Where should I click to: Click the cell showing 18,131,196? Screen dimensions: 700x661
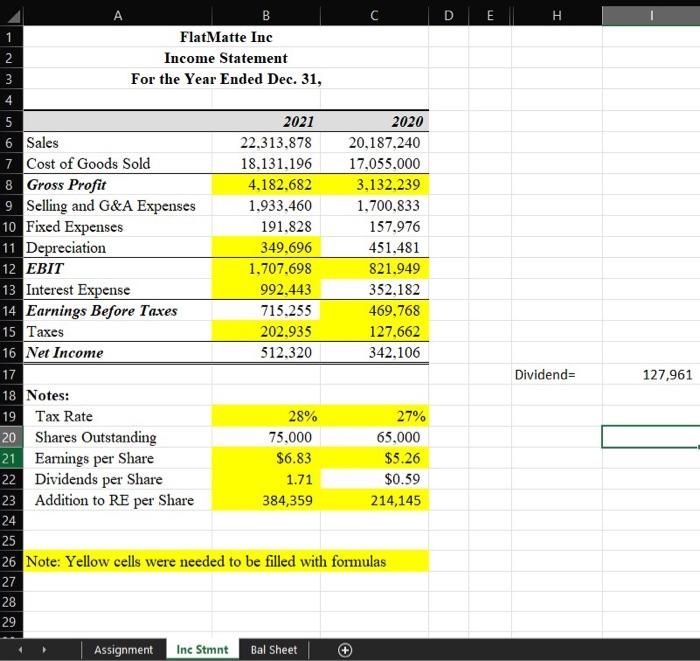(x=266, y=164)
